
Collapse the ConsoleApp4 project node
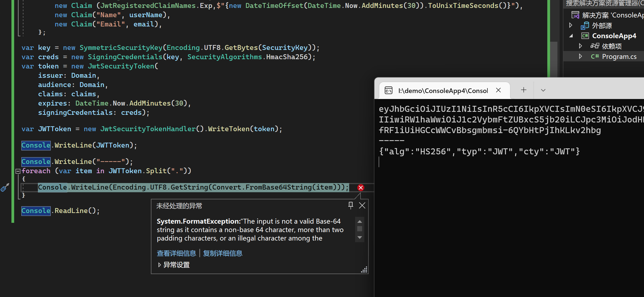pos(571,36)
